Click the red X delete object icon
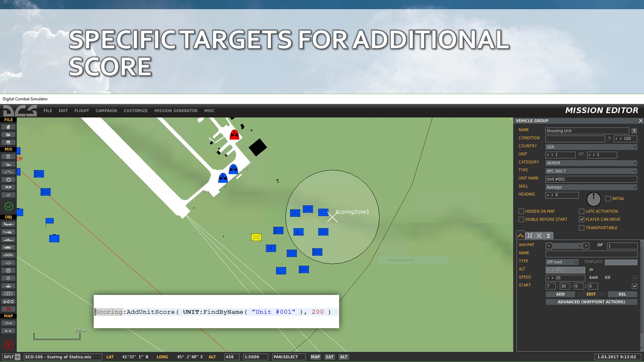Image resolution: width=644 pixels, height=362 pixels. (8, 309)
